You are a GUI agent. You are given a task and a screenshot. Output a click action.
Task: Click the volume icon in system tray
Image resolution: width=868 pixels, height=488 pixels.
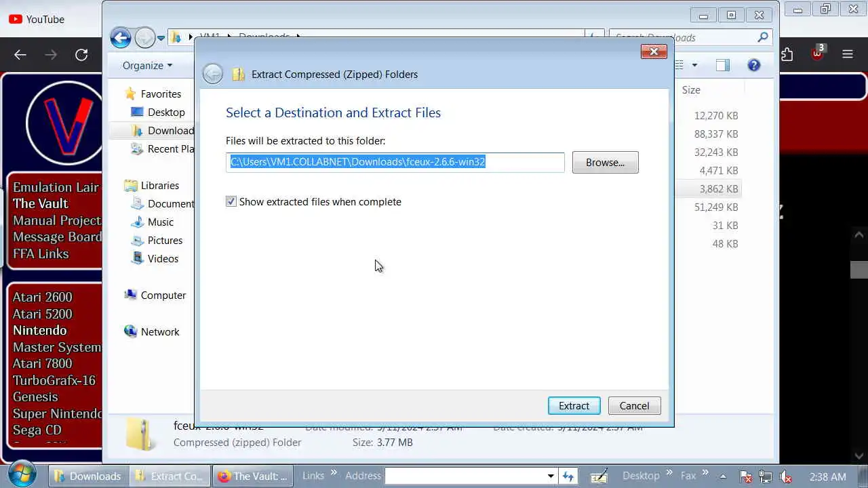(785, 476)
